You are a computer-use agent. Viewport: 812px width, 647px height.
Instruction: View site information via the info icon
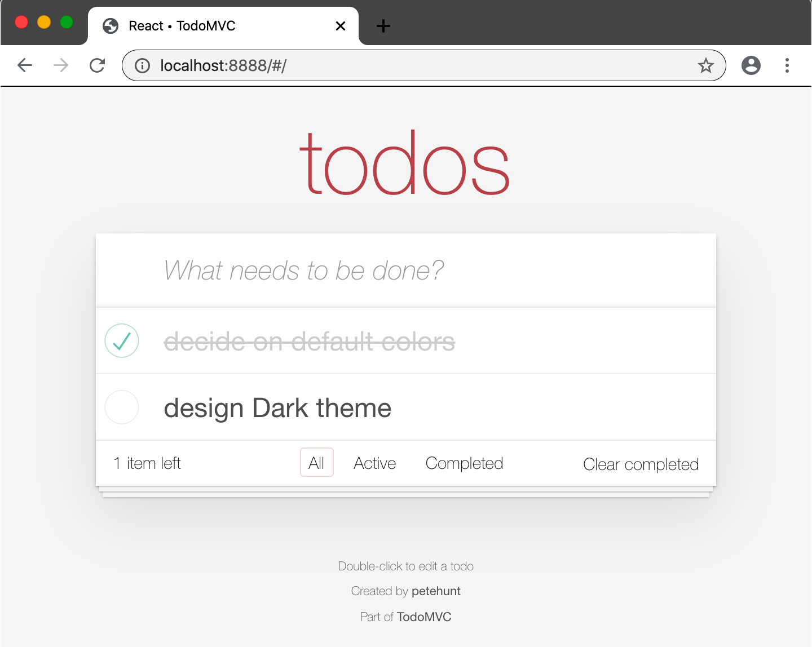(143, 66)
